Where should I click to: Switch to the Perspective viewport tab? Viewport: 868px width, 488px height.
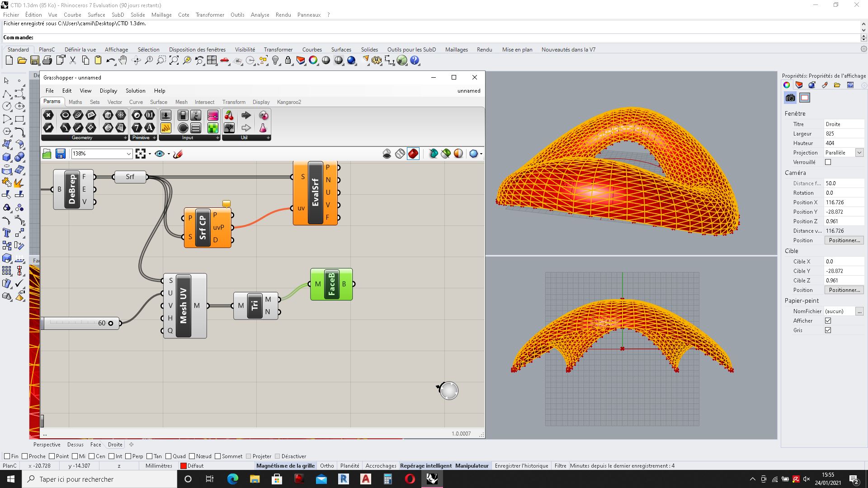click(47, 445)
